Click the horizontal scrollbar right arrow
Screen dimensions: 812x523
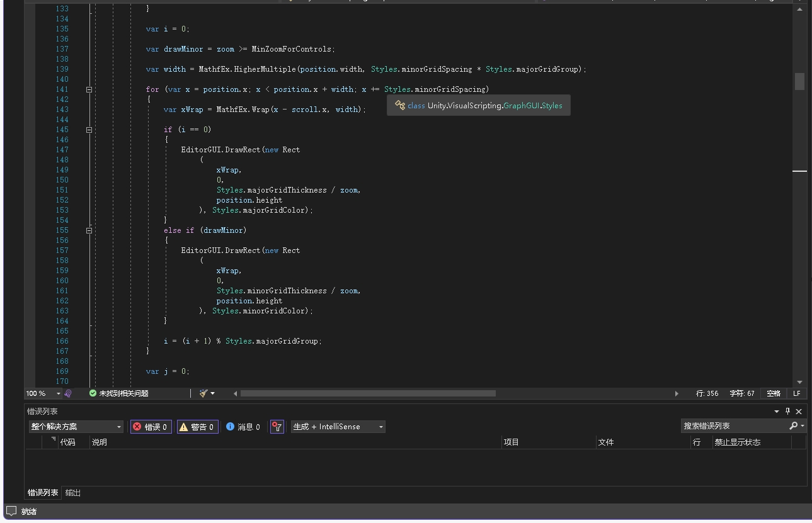click(677, 393)
